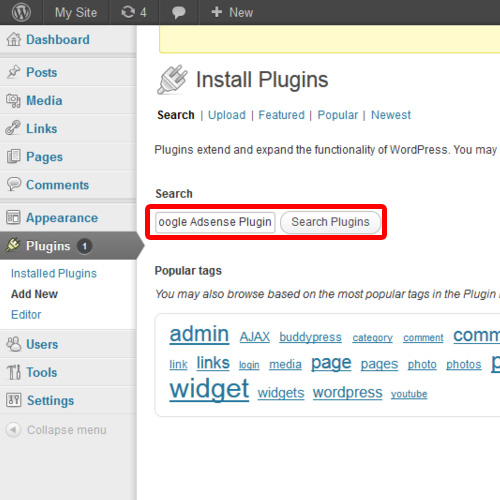Viewport: 500px width, 500px height.
Task: Open the comments bubble in admin bar
Action: pos(179,13)
